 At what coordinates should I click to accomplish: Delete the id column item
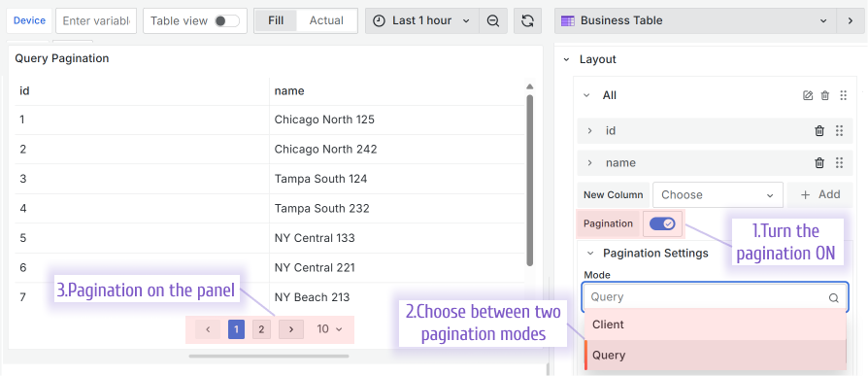pos(819,131)
